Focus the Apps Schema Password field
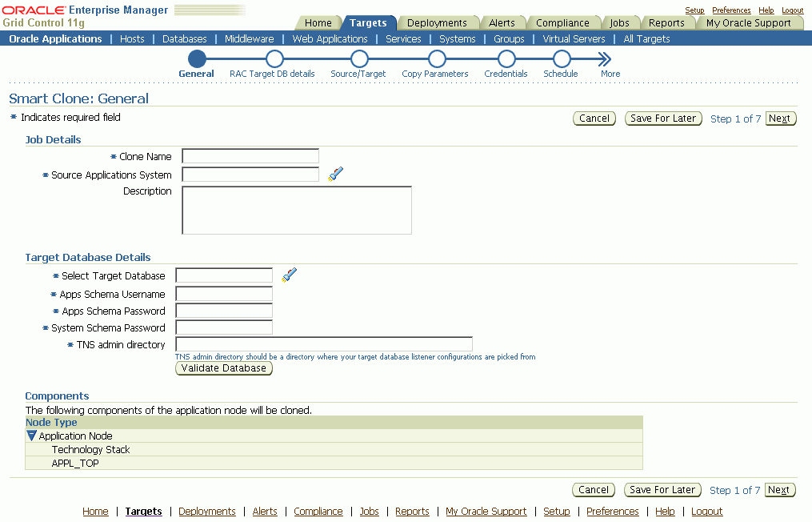 (x=224, y=311)
